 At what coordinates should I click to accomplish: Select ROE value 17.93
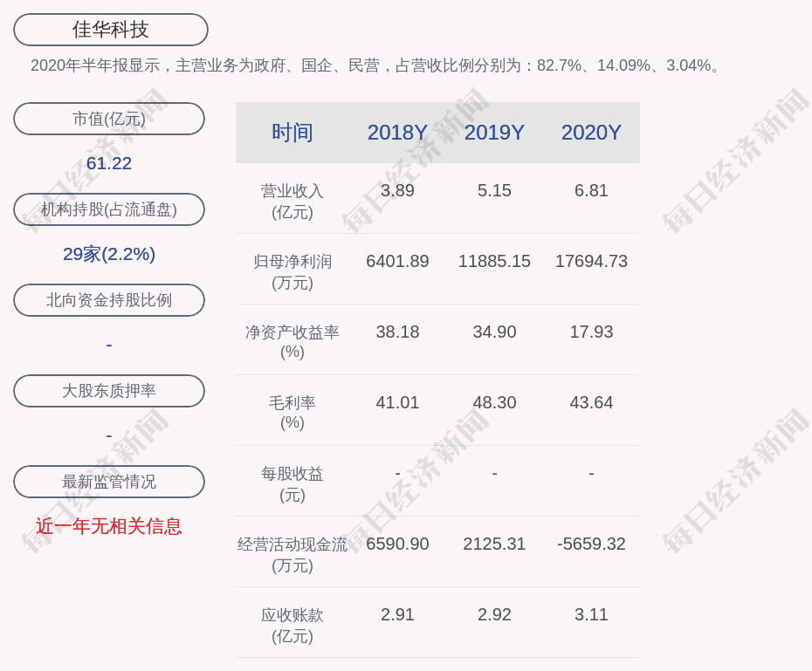coord(591,332)
